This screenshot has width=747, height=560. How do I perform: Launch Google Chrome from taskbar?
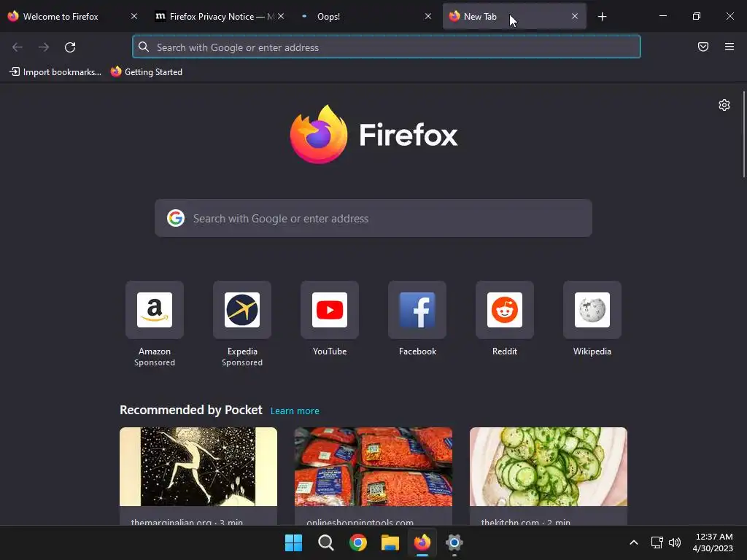(357, 542)
